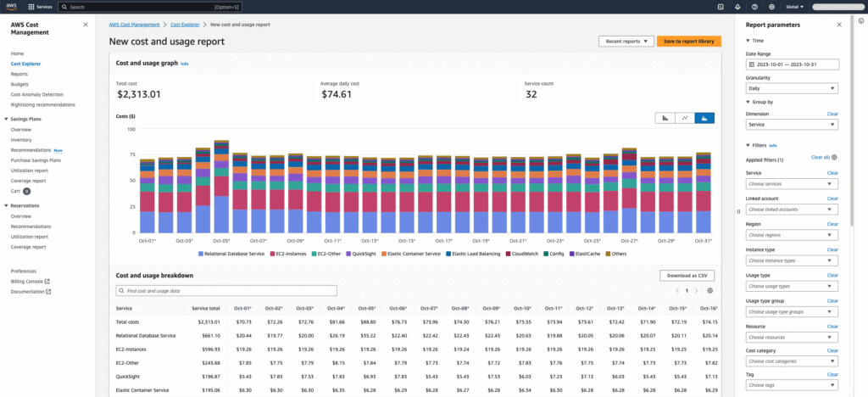Click AWS Cost Management breadcrumb link
This screenshot has height=397, width=868.
click(134, 25)
